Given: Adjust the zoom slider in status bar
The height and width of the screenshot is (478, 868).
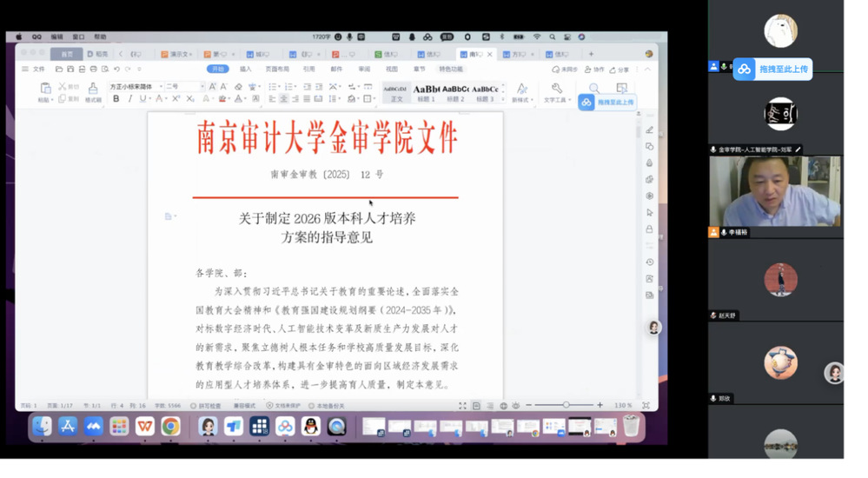Looking at the screenshot, I should tap(566, 406).
